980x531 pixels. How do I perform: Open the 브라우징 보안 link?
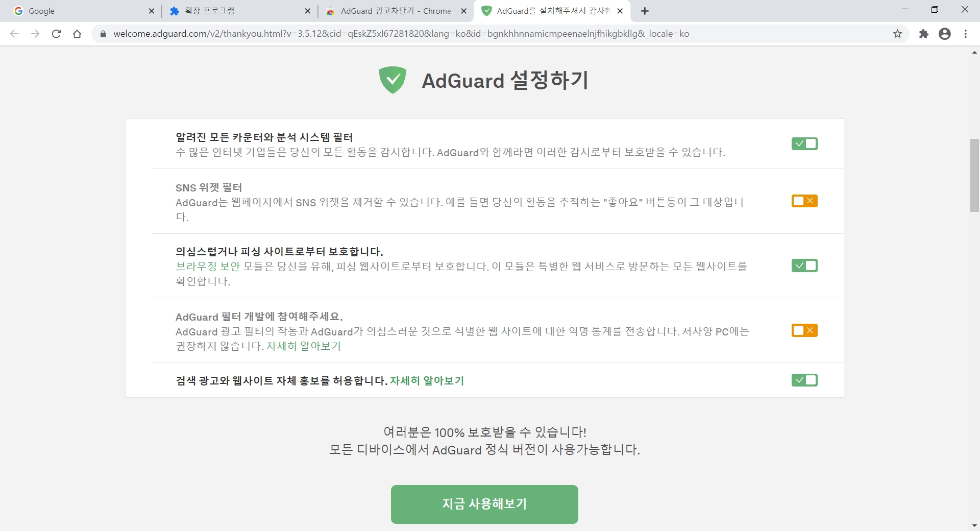(x=208, y=267)
